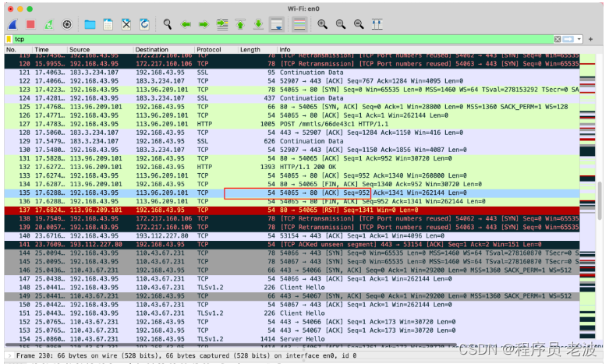Image resolution: width=609 pixels, height=364 pixels.
Task: Go forward in packet history (right arrow)
Action: pos(204,24)
